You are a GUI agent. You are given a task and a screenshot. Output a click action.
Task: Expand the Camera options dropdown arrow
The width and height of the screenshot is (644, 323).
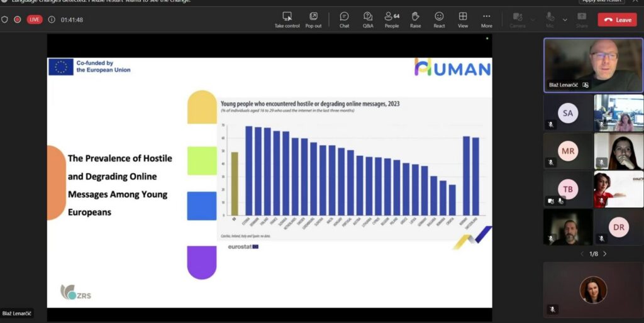(x=533, y=19)
